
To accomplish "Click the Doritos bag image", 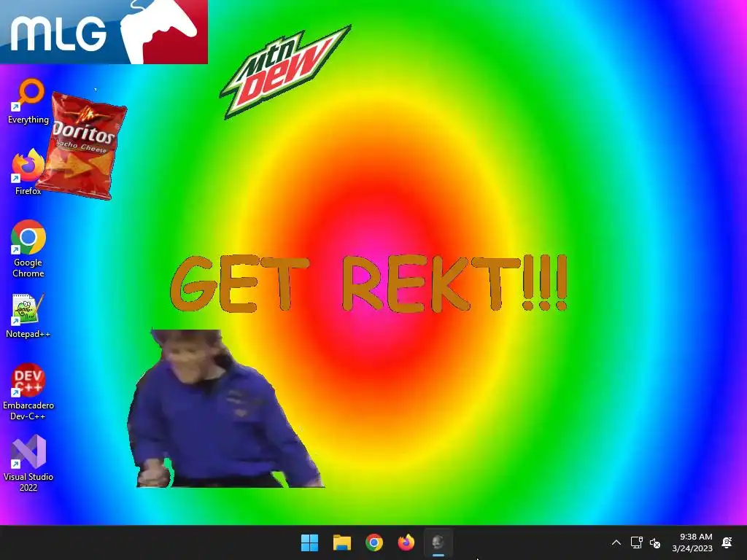I will (82, 146).
